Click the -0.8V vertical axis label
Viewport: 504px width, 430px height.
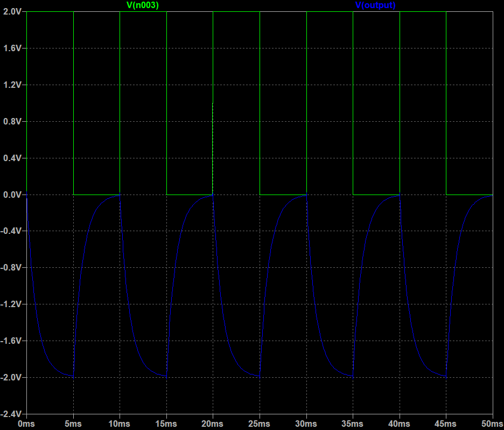point(11,268)
